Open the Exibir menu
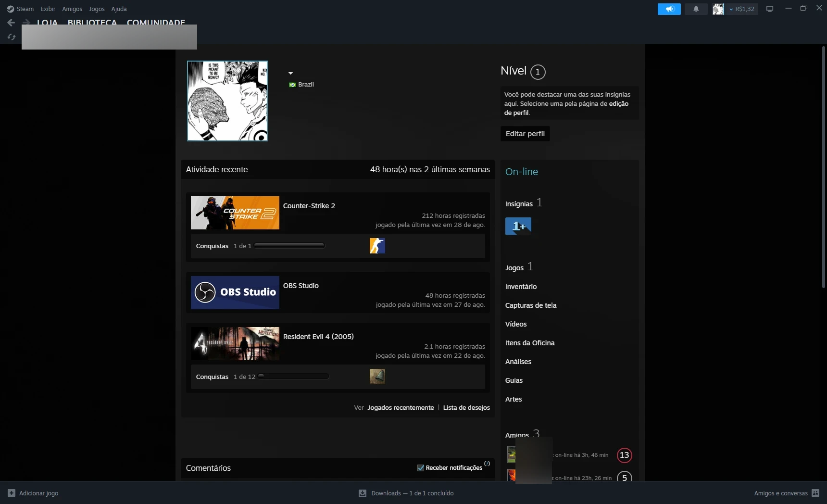This screenshot has height=504, width=827. coord(48,9)
